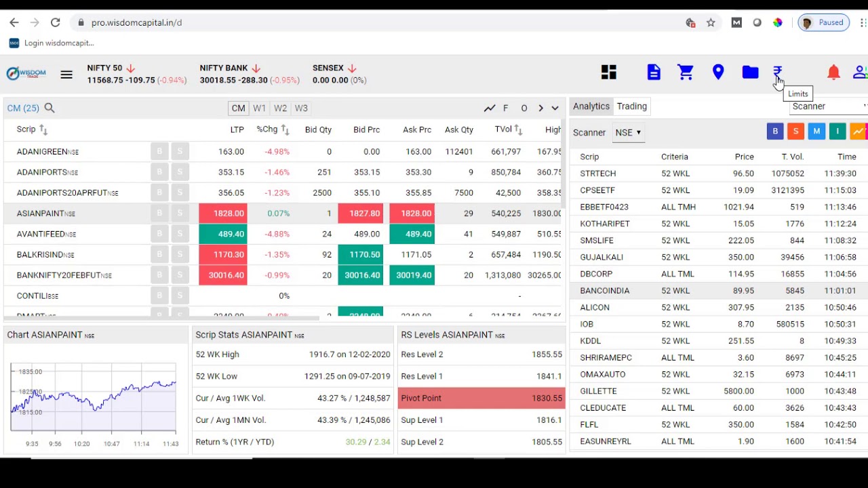Select ADANIPORTS row in watchlist

click(283, 173)
